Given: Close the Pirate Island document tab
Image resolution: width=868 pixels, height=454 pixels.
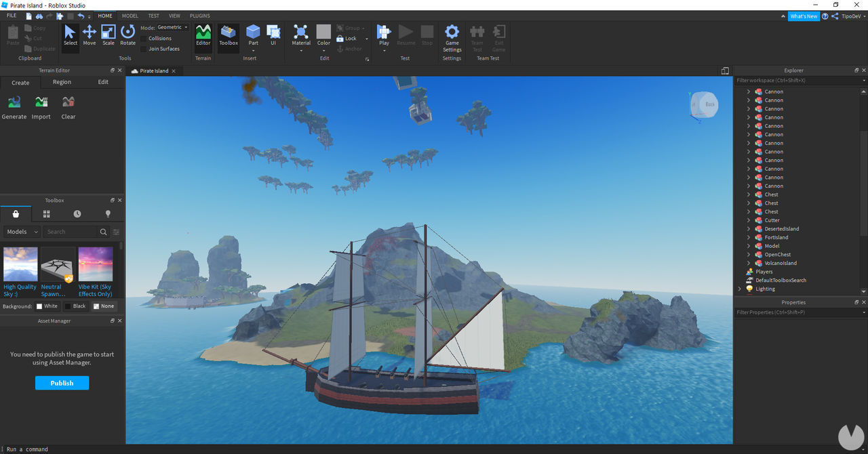Looking at the screenshot, I should pyautogui.click(x=174, y=71).
